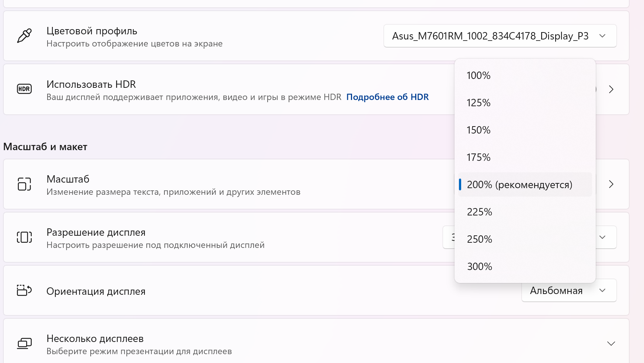Image resolution: width=644 pixels, height=363 pixels.
Task: Expand the Несколько дисплеев section
Action: pos(611,343)
